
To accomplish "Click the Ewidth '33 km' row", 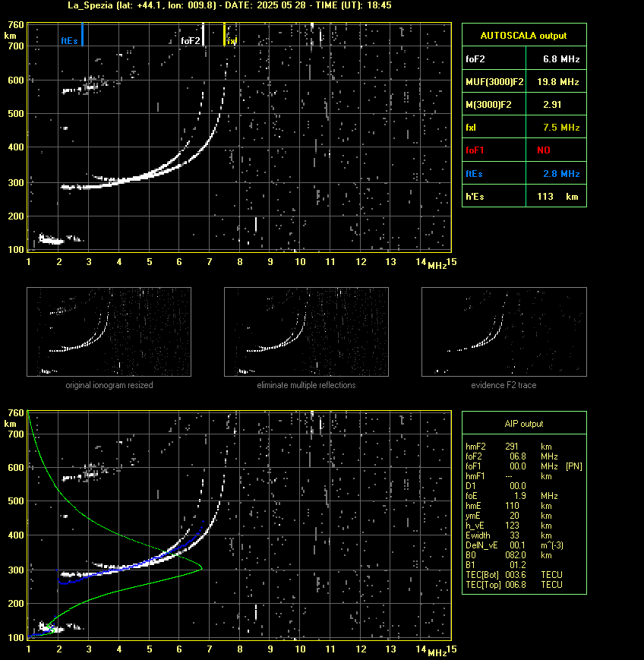I will click(x=509, y=535).
